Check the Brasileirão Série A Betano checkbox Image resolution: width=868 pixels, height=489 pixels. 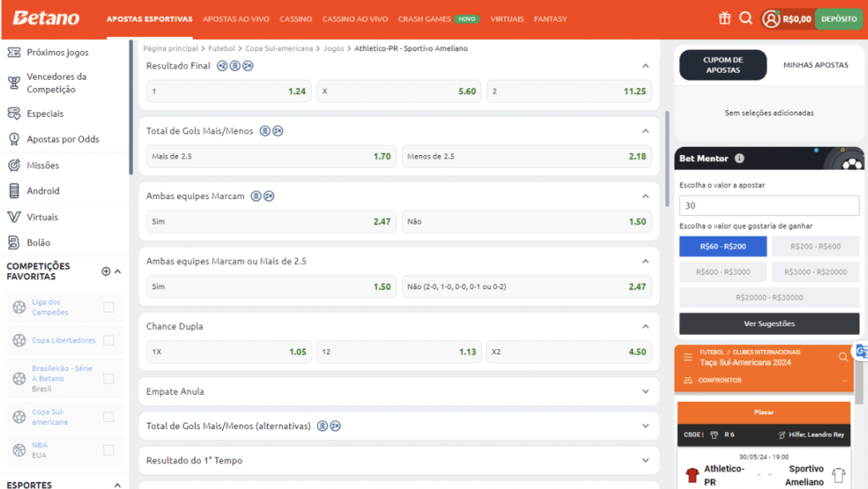pyautogui.click(x=108, y=378)
